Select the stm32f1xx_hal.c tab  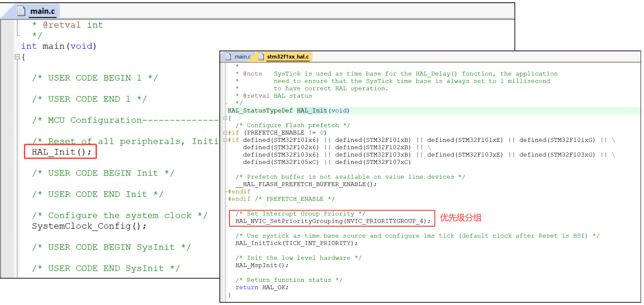(x=284, y=57)
